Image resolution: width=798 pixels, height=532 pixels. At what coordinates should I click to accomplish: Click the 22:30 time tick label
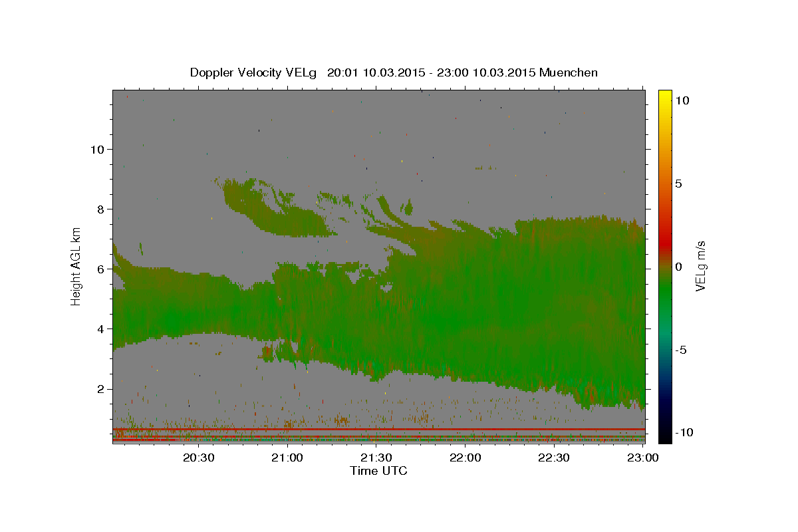(x=554, y=458)
